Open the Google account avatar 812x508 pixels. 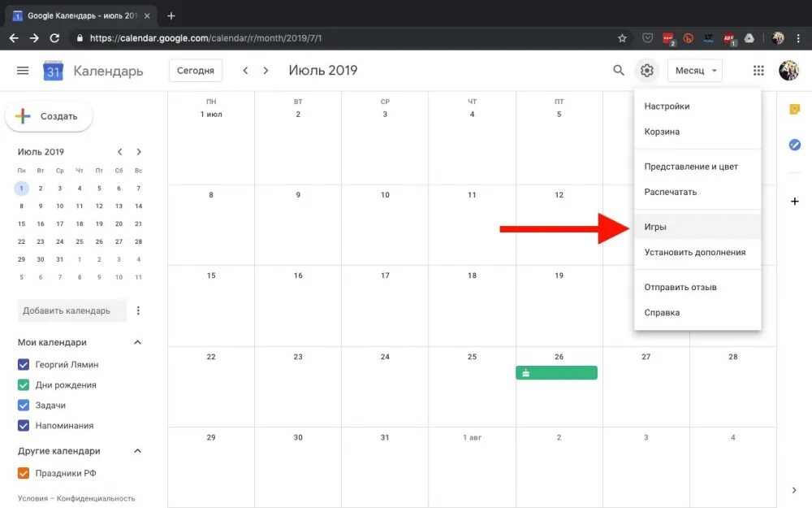tap(788, 71)
